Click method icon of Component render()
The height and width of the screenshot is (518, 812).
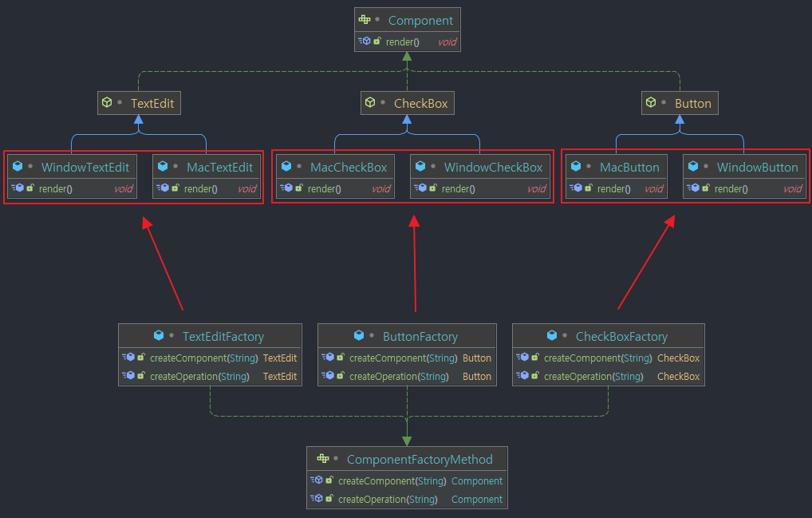tap(365, 41)
